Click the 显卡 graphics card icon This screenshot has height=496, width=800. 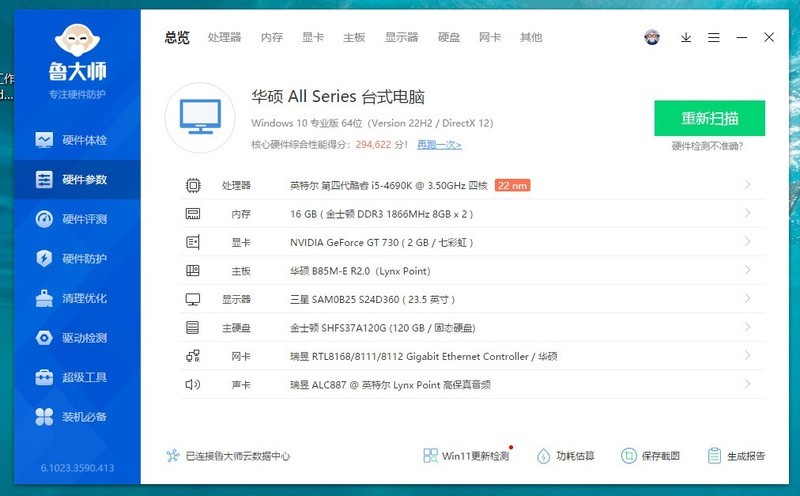pyautogui.click(x=193, y=242)
